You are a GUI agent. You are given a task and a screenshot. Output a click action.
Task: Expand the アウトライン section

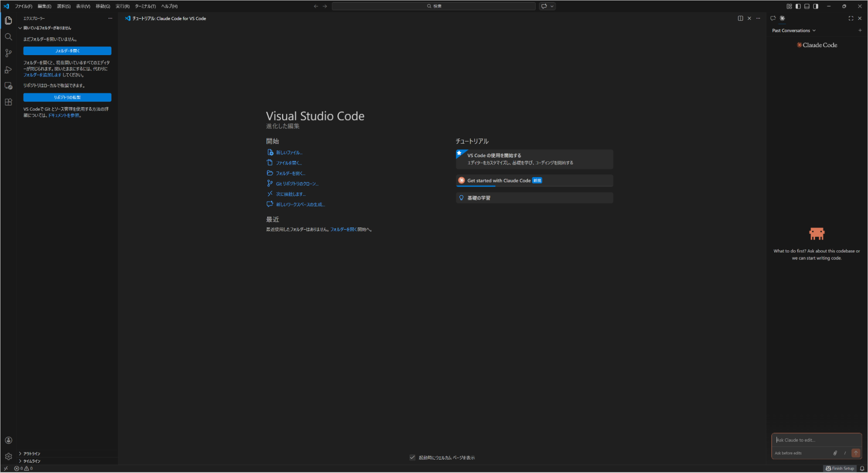pos(31,453)
